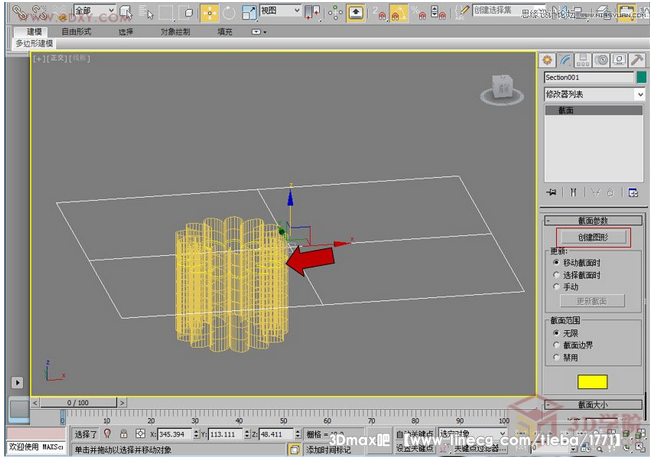Open the 视图 reference coordinate dropdown
Viewport: 650px width, 457px height.
(280, 10)
